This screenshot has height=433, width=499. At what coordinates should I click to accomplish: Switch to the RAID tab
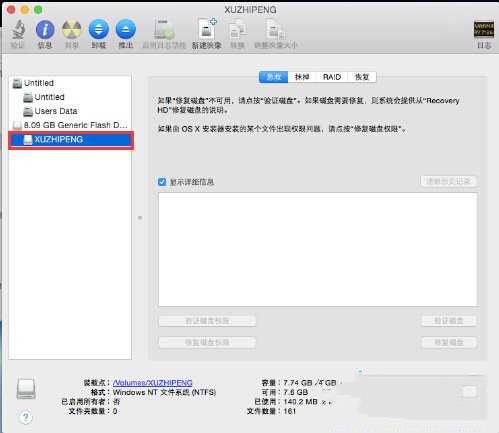[332, 77]
